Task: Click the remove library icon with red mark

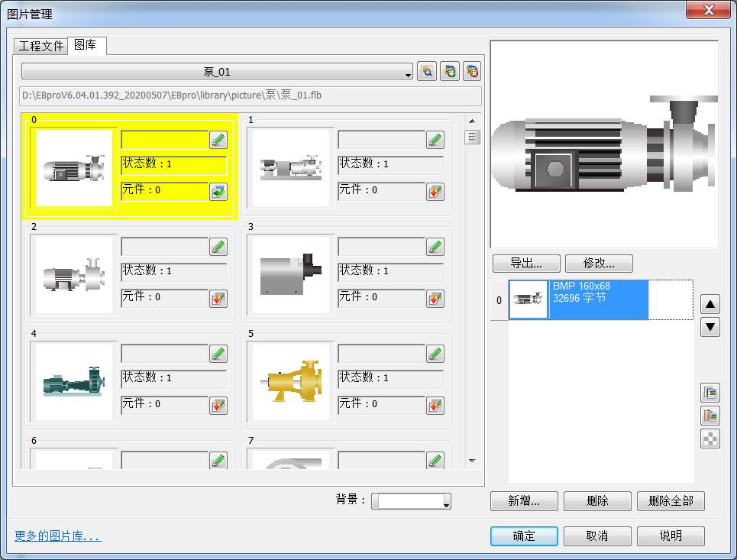Action: 473,72
